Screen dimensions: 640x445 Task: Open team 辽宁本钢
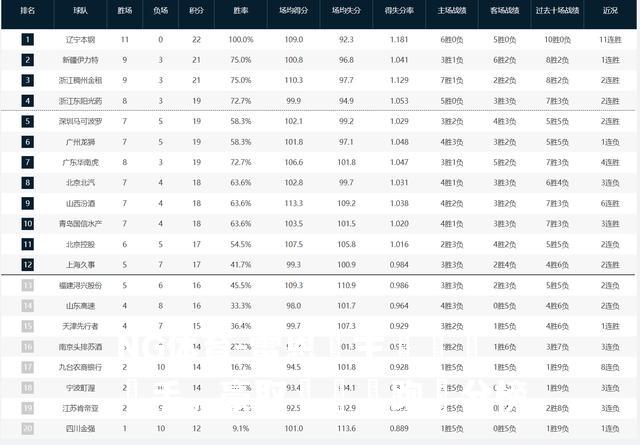tap(80, 40)
